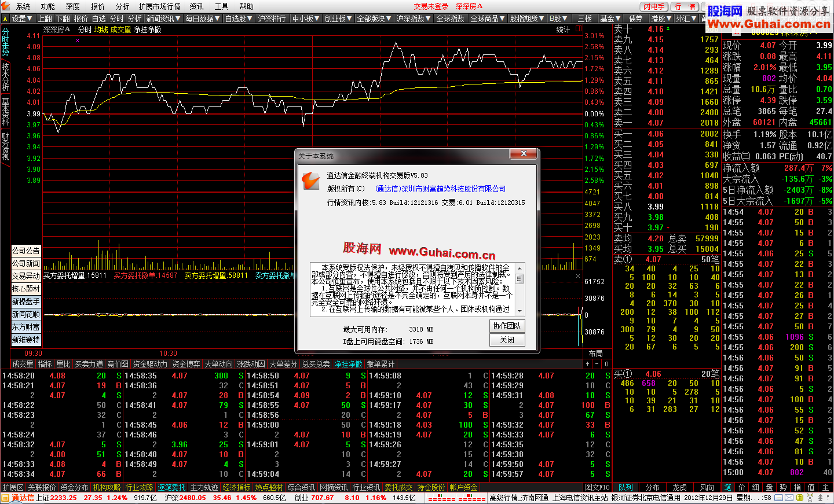Expand the 全球商品 dropdown
The width and height of the screenshot is (834, 504).
coord(488,19)
